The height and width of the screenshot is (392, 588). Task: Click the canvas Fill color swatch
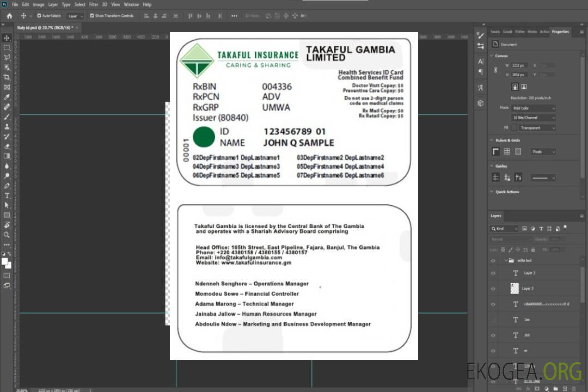(x=514, y=128)
